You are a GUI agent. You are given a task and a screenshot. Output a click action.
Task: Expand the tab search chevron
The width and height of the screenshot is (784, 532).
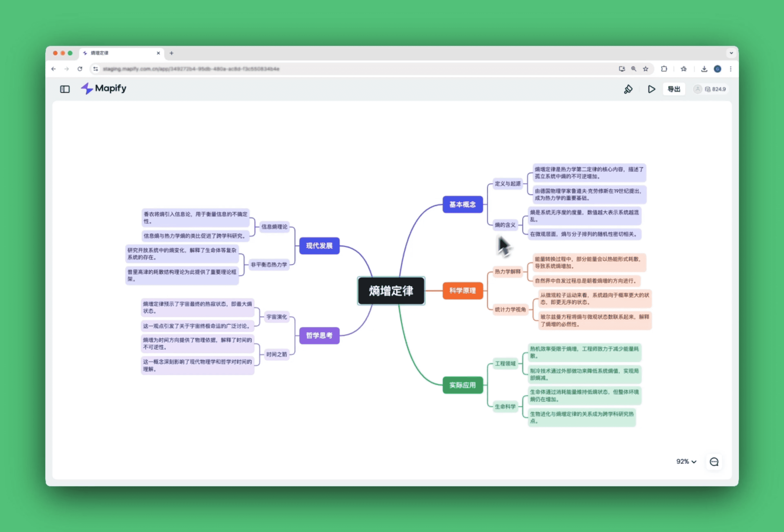coord(731,53)
